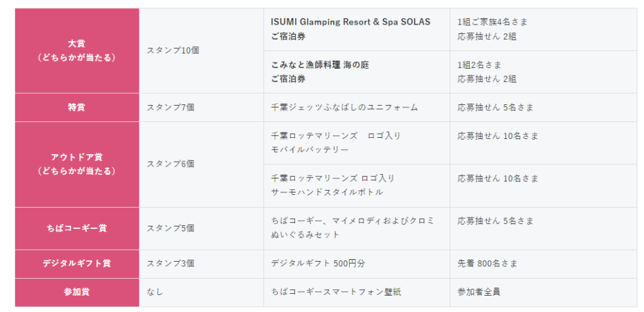Image resolution: width=644 pixels, height=312 pixels.
Task: Select 千葉ジェッツふなばしのユニフォーム cell
Action: point(357,108)
